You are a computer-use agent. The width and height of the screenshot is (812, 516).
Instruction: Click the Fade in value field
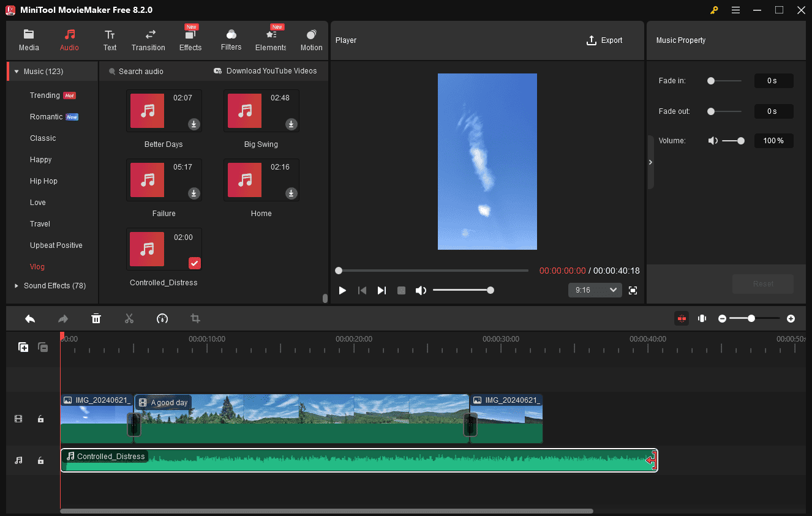[773, 81]
